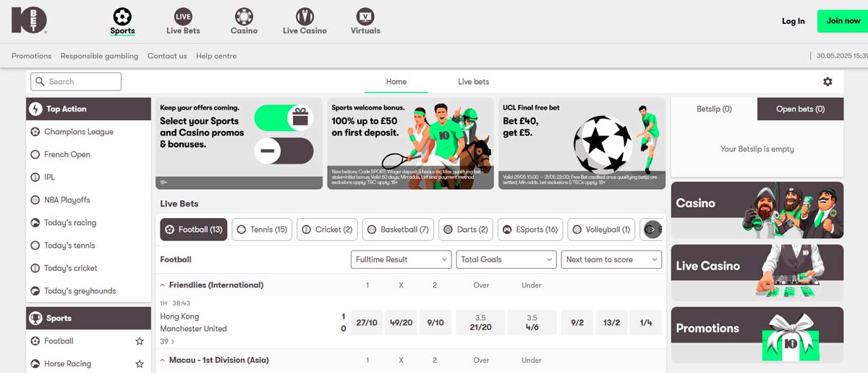Open the Live Bets icon

click(x=183, y=16)
